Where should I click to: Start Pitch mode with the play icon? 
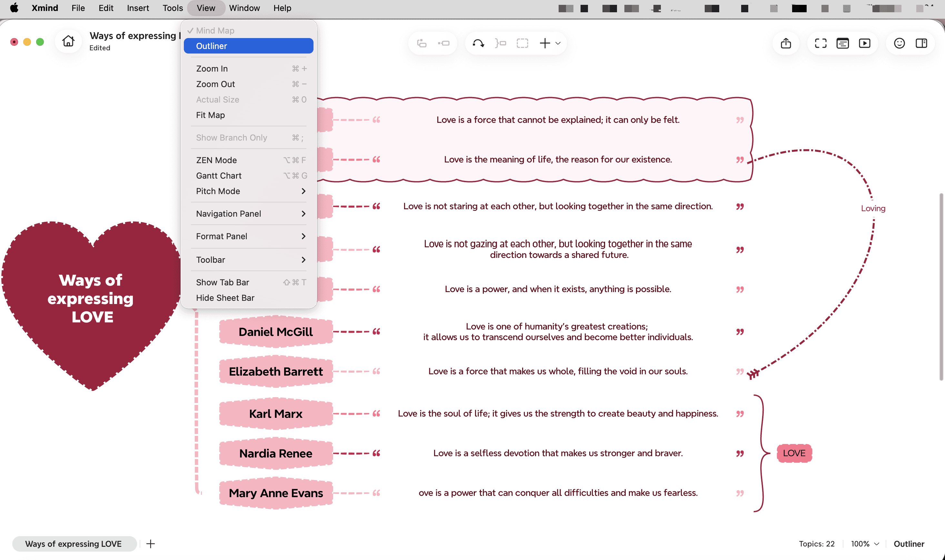point(864,43)
